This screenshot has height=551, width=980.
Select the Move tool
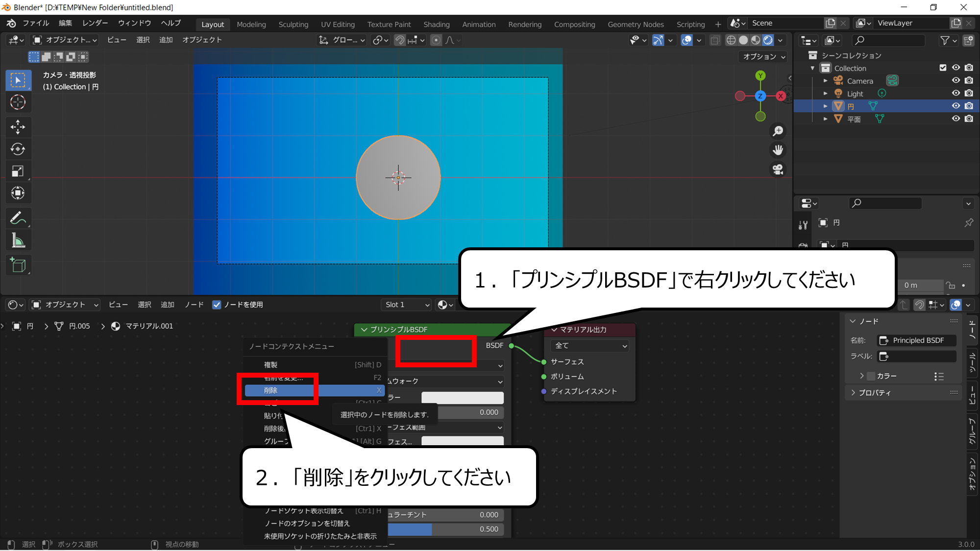point(18,127)
